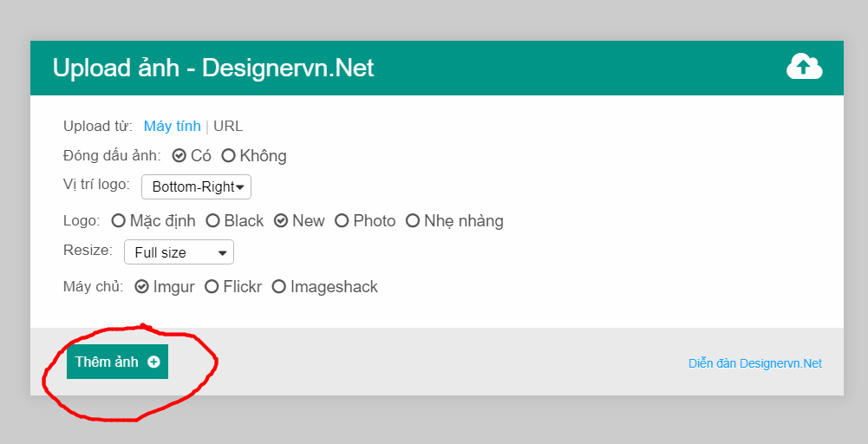Open the Vị trí logo Bottom-Right dropdown
The image size is (868, 444).
pos(197,187)
